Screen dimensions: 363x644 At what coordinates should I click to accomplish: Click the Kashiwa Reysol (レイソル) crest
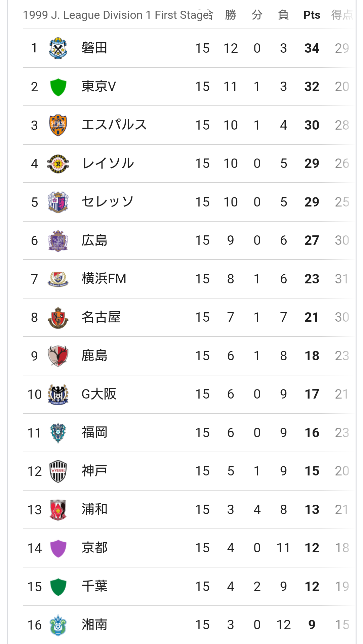pyautogui.click(x=58, y=164)
